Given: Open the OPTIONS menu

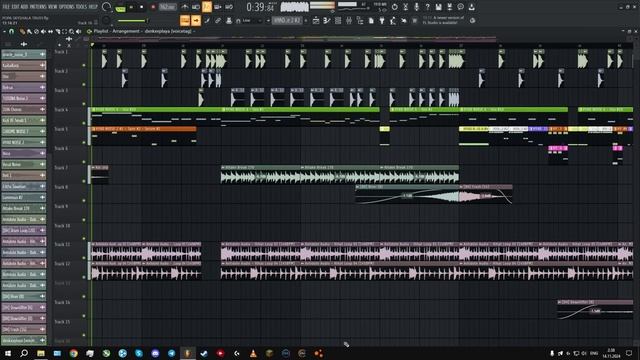Looking at the screenshot, I should tap(67, 7).
